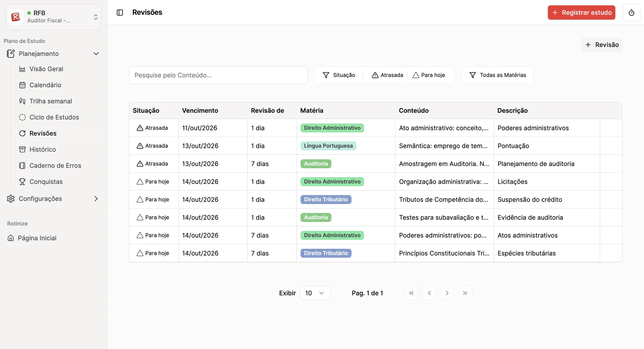
Task: Focus the Pesquise pelo Conteúdo search field
Action: point(218,75)
